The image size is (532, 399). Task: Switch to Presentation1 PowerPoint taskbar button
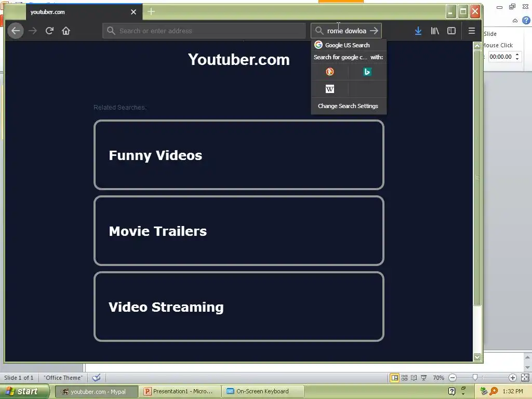tap(180, 392)
